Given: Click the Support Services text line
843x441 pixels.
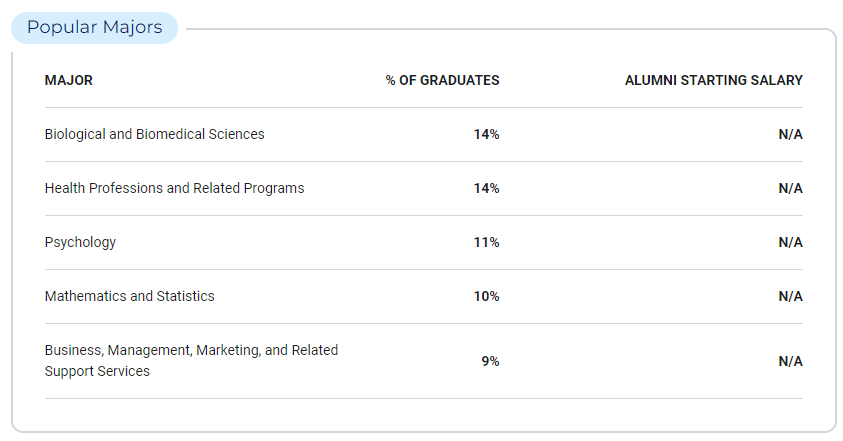Looking at the screenshot, I should 97,371.
